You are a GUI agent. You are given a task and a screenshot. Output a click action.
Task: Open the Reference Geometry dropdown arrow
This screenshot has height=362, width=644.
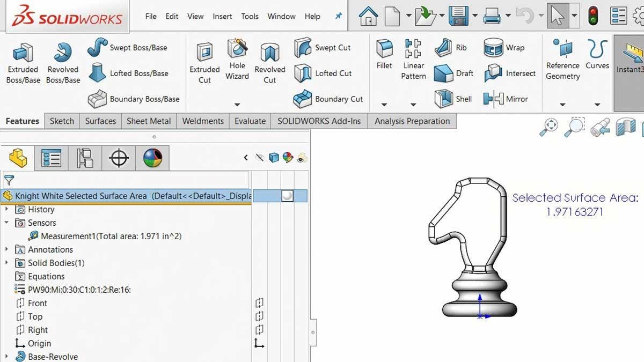pos(562,105)
